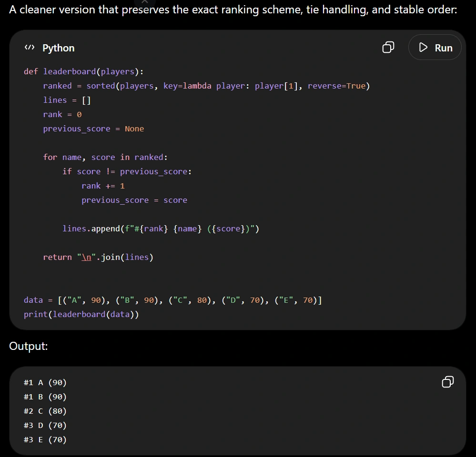Click the 'previous_score = None' line
This screenshot has width=476, height=457.
(93, 129)
